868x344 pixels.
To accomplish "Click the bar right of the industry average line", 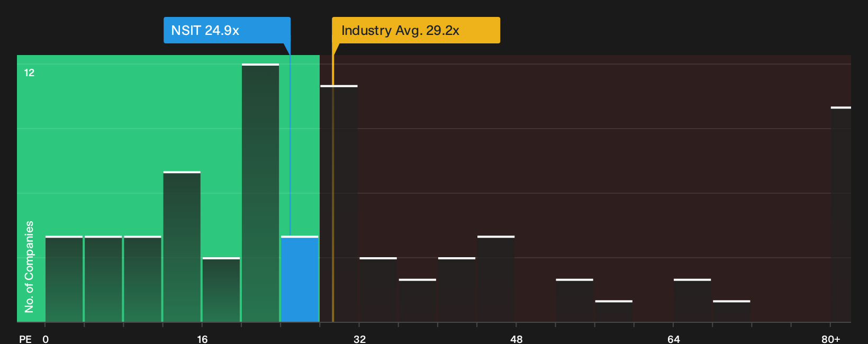I will (x=339, y=204).
